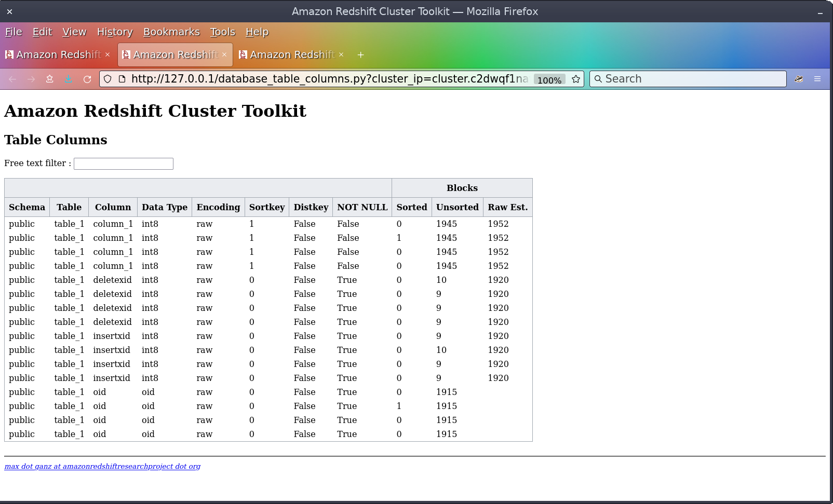Click the Free text filter label
Image resolution: width=833 pixels, height=504 pixels.
click(37, 163)
